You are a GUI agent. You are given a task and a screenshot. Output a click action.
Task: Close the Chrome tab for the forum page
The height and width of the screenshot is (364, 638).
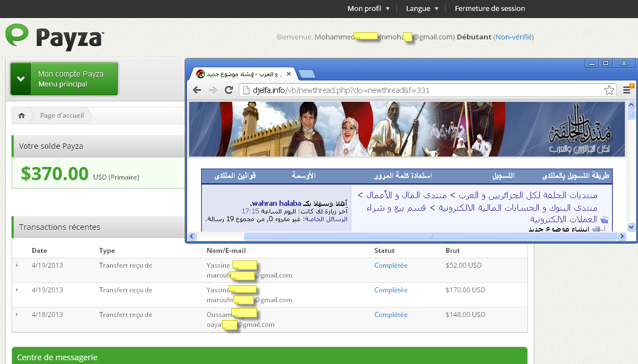click(x=288, y=74)
